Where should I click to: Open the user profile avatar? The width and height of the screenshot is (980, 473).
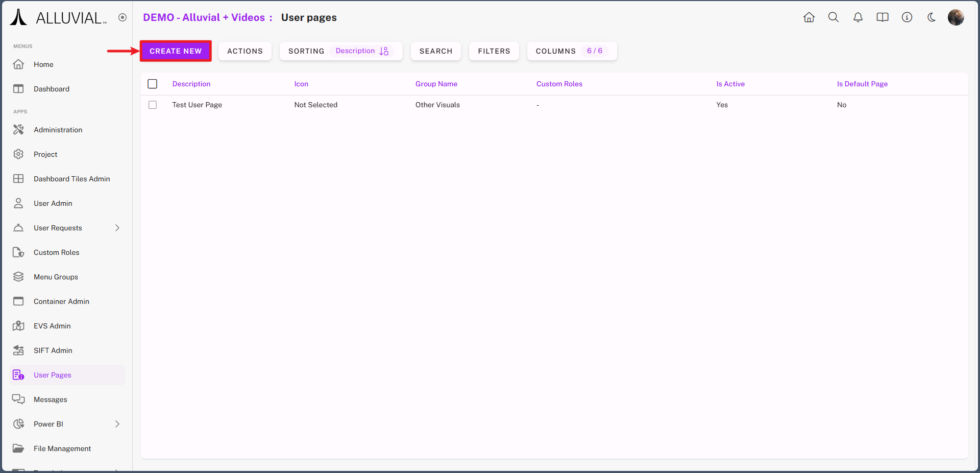[955, 17]
